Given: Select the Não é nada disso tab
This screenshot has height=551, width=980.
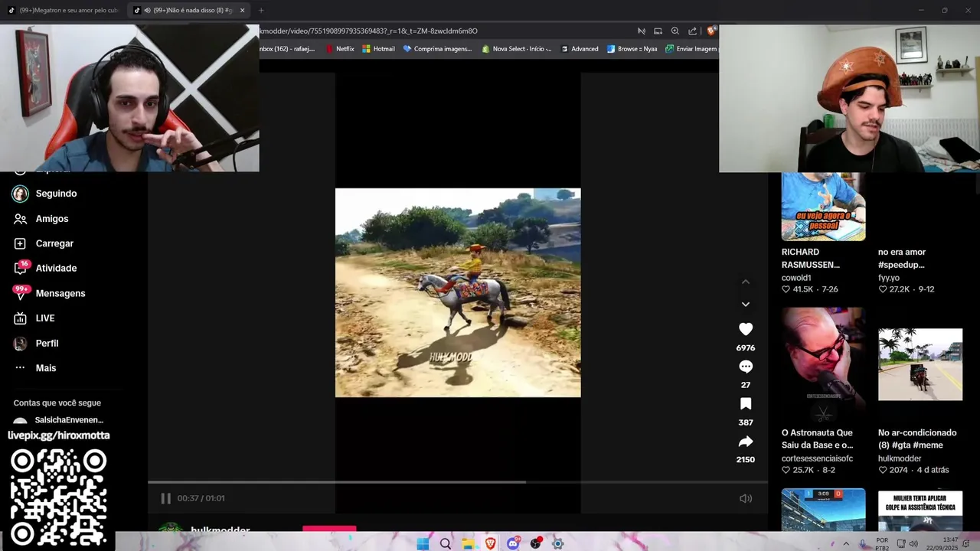Looking at the screenshot, I should [190, 10].
